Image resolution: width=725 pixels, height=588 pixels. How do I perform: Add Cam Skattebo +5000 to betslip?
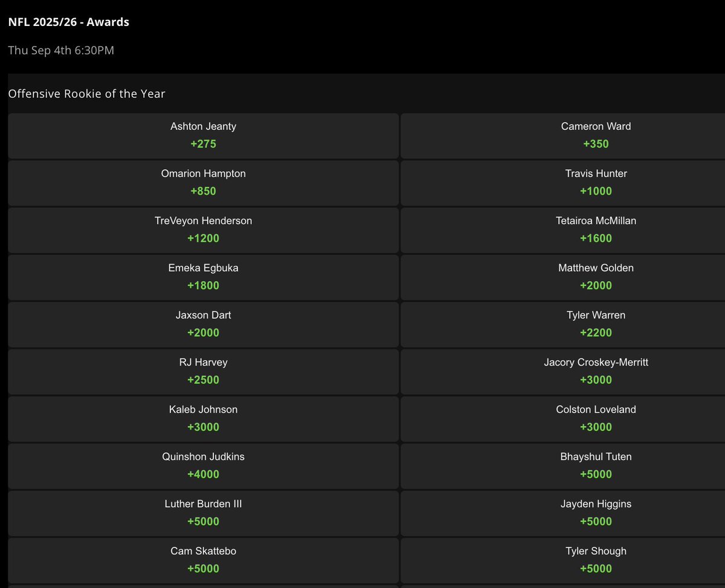click(203, 560)
